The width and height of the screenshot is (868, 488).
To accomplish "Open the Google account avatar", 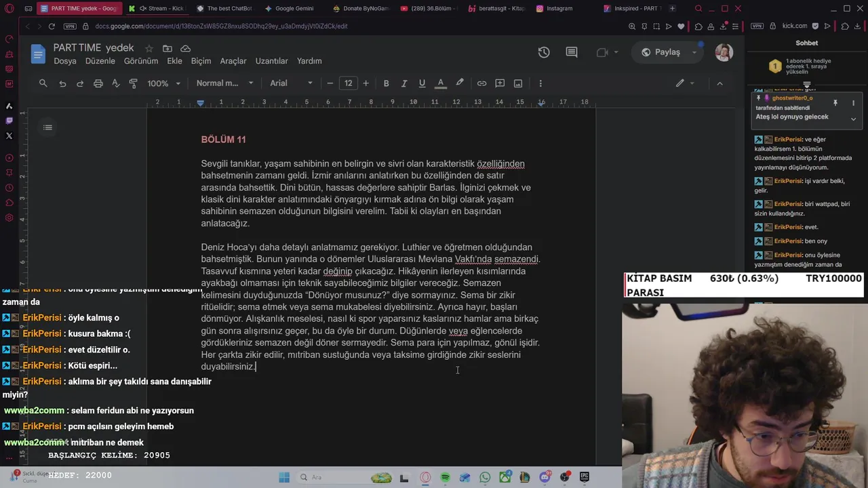I will coord(724,52).
